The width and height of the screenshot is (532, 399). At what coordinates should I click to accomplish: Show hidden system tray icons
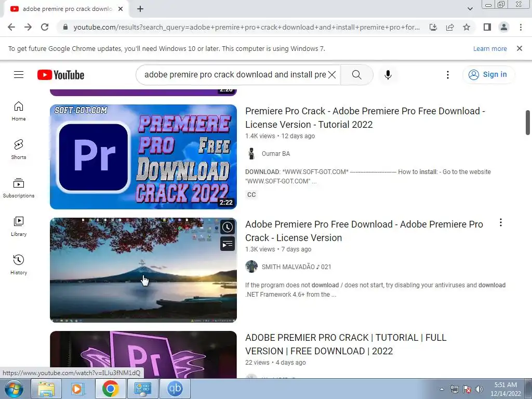pyautogui.click(x=442, y=389)
